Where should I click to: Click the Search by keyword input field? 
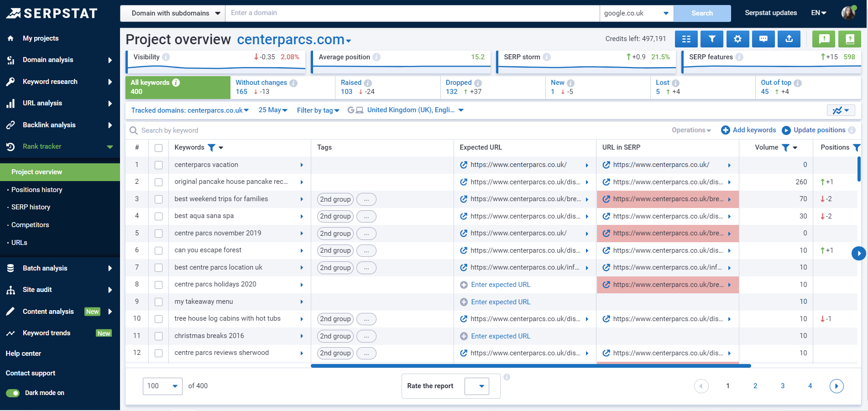(228, 130)
